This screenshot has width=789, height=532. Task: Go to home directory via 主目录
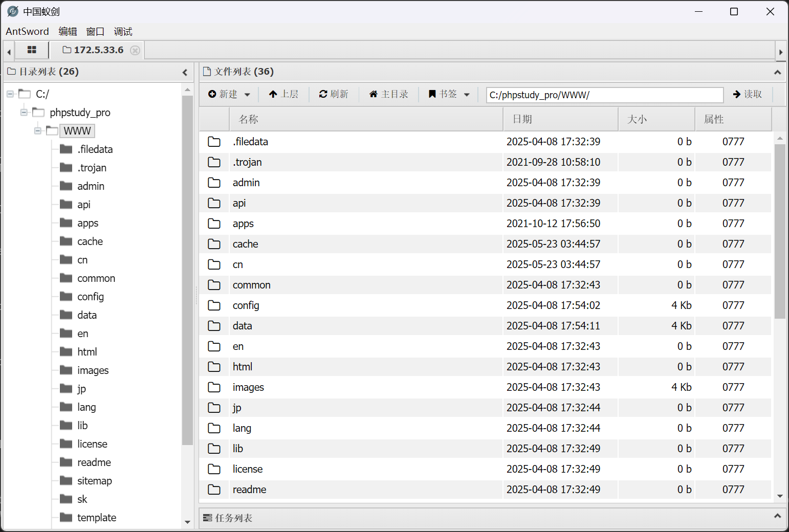point(389,94)
